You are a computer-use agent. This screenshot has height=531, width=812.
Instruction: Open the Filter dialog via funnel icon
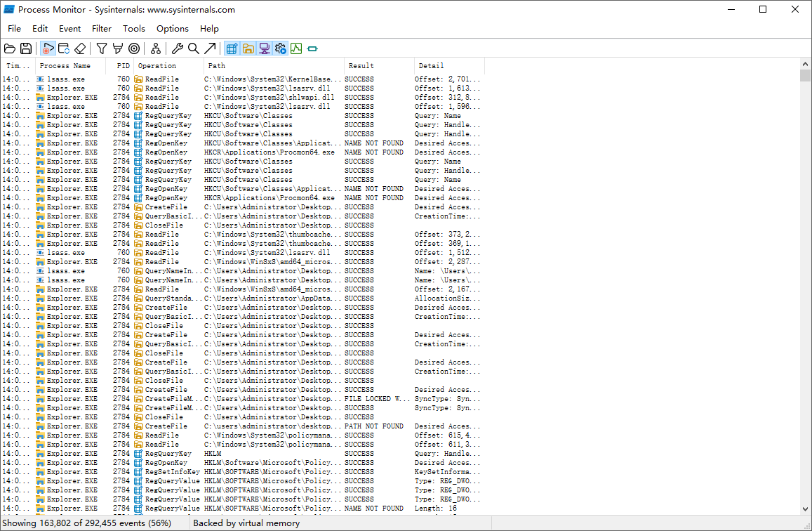tap(102, 48)
